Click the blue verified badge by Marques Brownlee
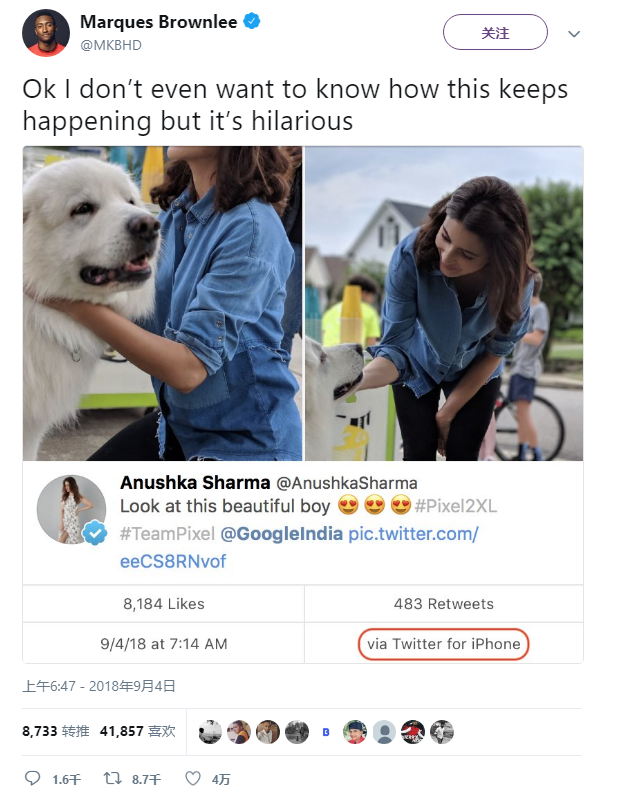The image size is (617, 798). (x=252, y=22)
